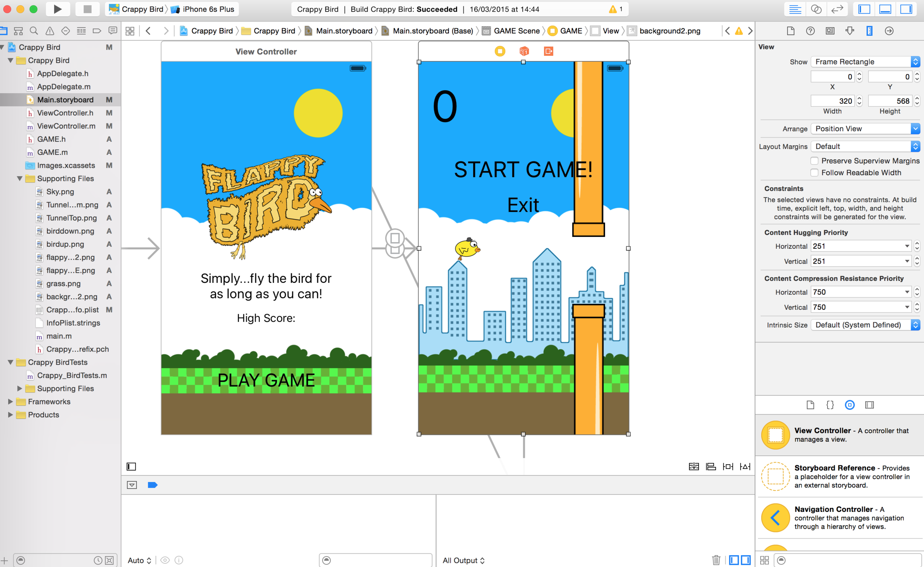Expand the Frameworks group
924x567 pixels.
coord(10,402)
